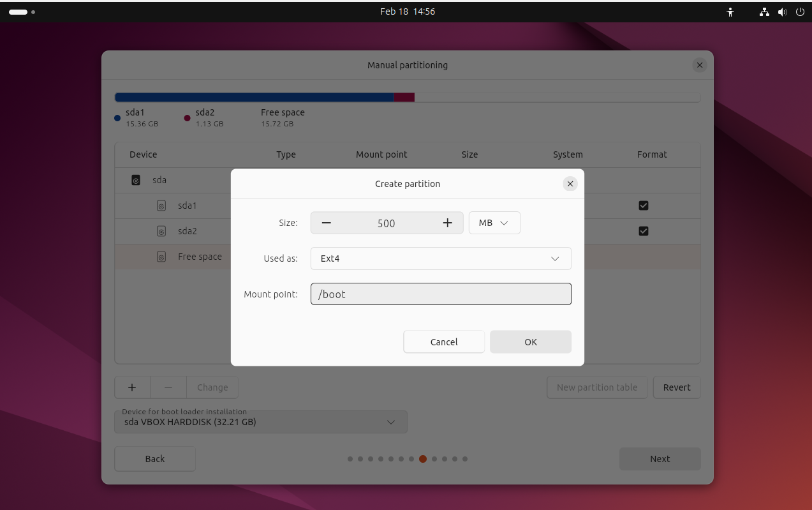The image size is (812, 510).
Task: Click the Format column header
Action: click(x=652, y=154)
